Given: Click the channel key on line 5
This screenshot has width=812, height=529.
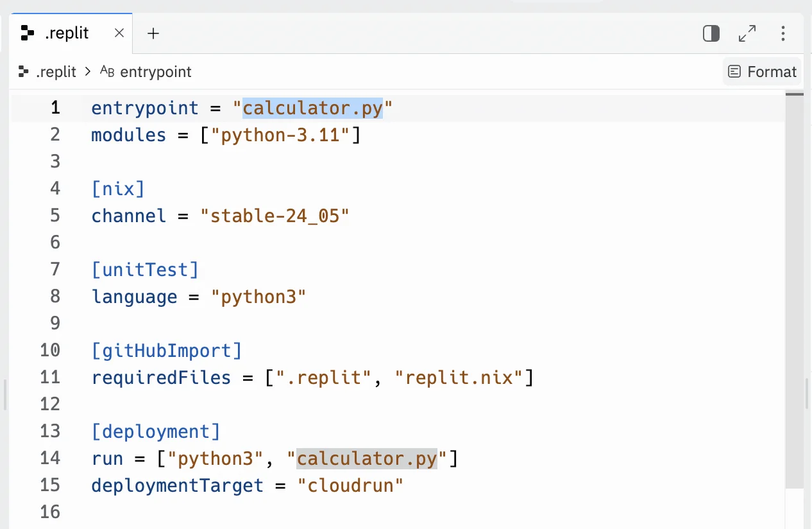Looking at the screenshot, I should [x=129, y=216].
